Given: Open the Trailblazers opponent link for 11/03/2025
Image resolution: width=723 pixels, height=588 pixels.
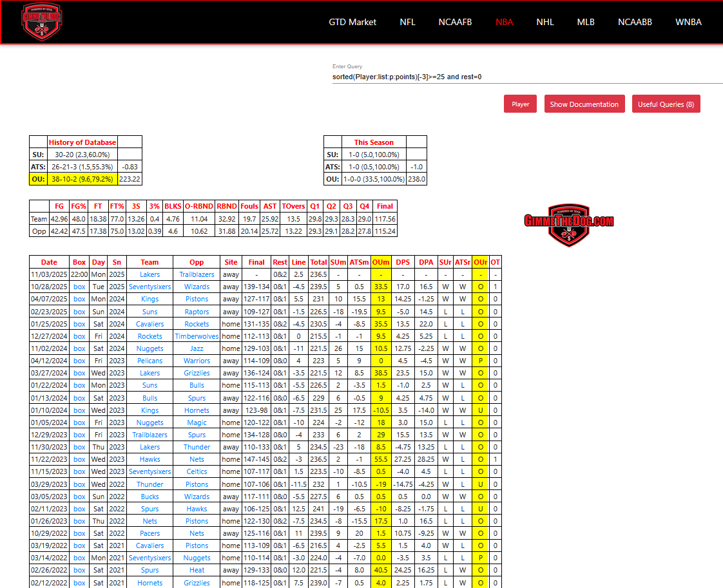Looking at the screenshot, I should 197,274.
